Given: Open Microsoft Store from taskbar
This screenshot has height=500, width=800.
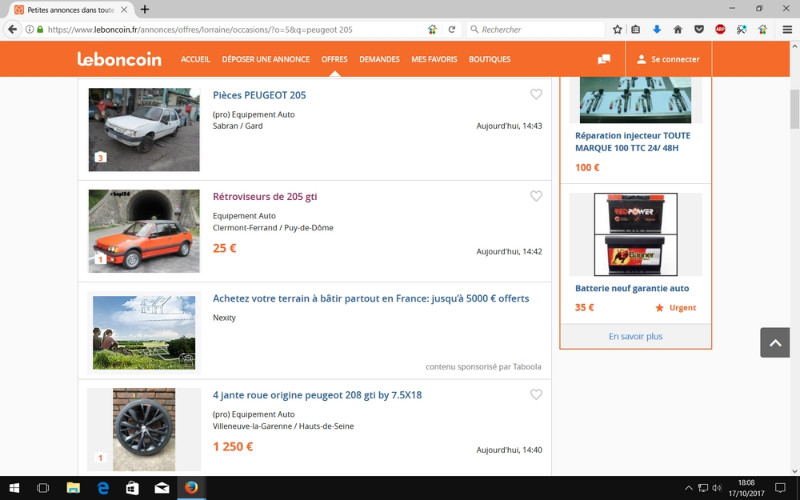Looking at the screenshot, I should pos(132,488).
